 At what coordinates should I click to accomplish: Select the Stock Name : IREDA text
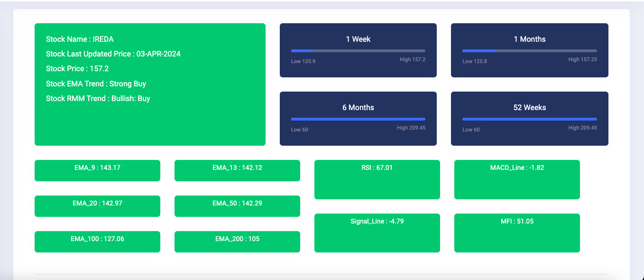80,39
